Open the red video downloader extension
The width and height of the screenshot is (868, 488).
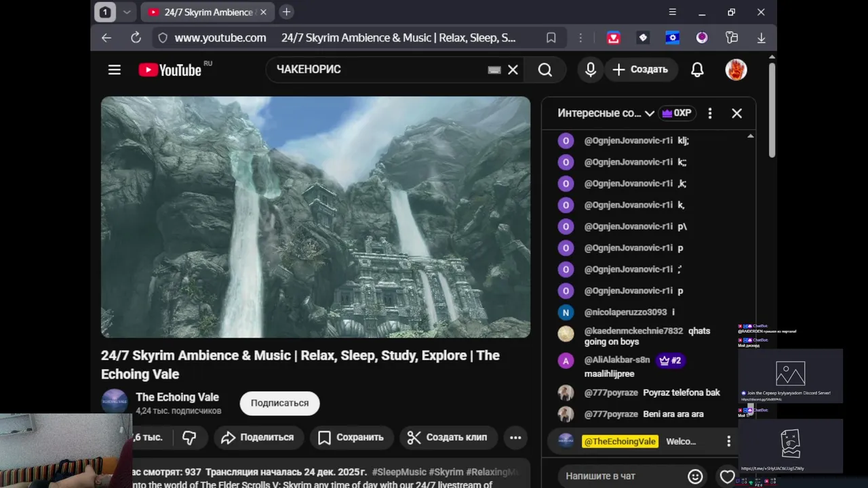(x=614, y=38)
